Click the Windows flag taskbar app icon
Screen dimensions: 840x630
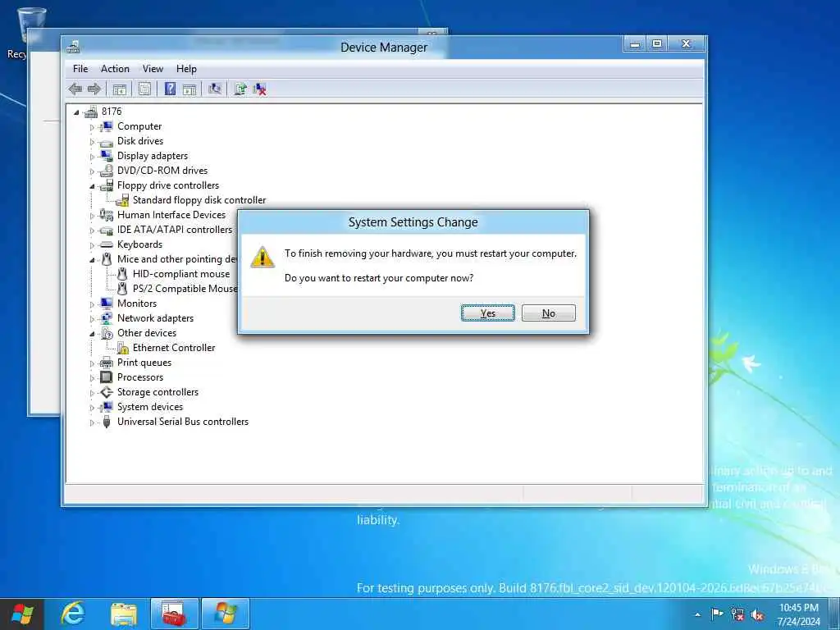[225, 614]
